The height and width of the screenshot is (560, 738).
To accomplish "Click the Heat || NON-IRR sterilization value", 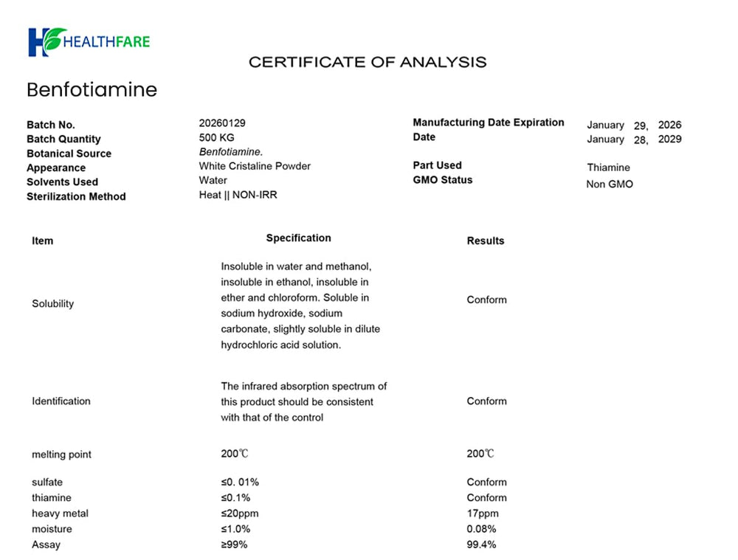I will pos(238,195).
